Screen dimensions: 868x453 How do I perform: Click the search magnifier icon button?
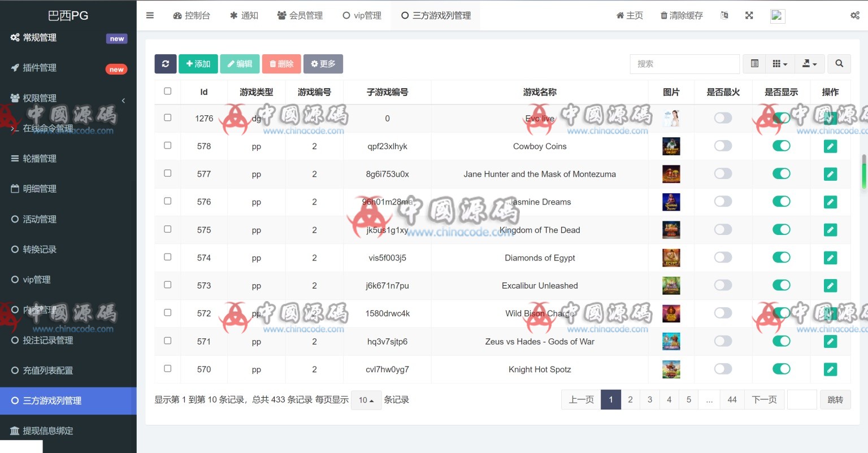click(x=839, y=64)
